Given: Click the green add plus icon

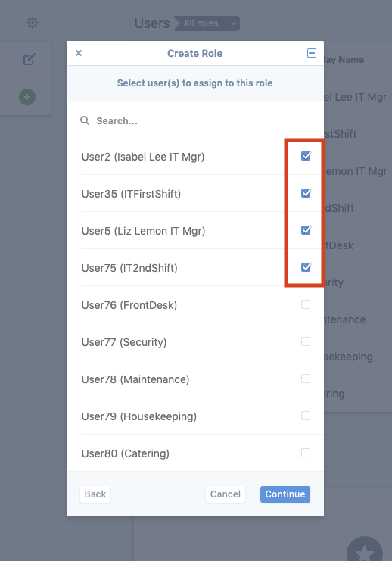Looking at the screenshot, I should coord(27,97).
